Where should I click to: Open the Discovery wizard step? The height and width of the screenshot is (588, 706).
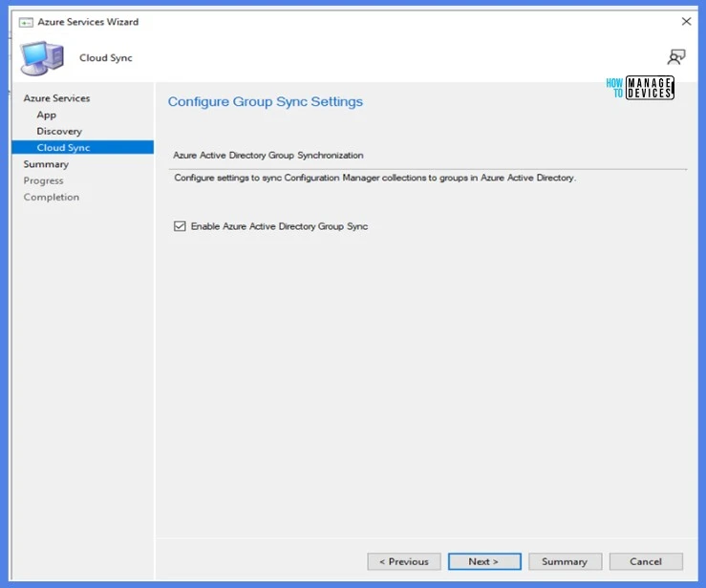pyautogui.click(x=59, y=131)
